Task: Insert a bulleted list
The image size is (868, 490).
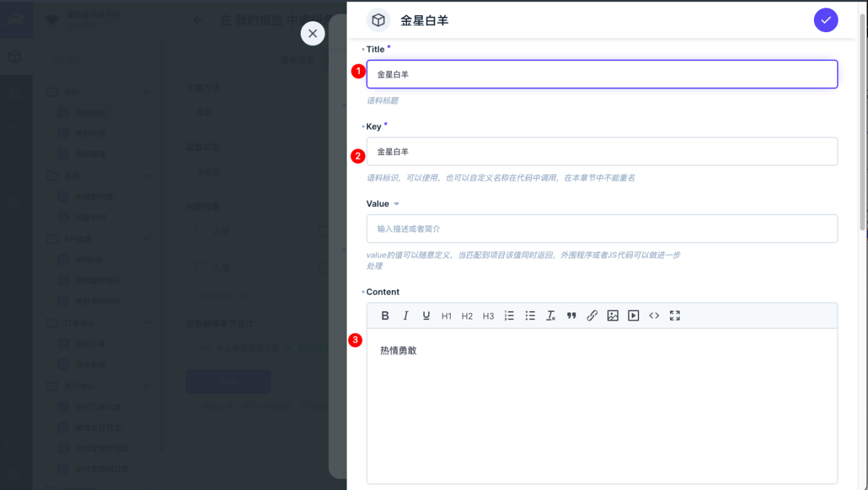Action: [530, 316]
